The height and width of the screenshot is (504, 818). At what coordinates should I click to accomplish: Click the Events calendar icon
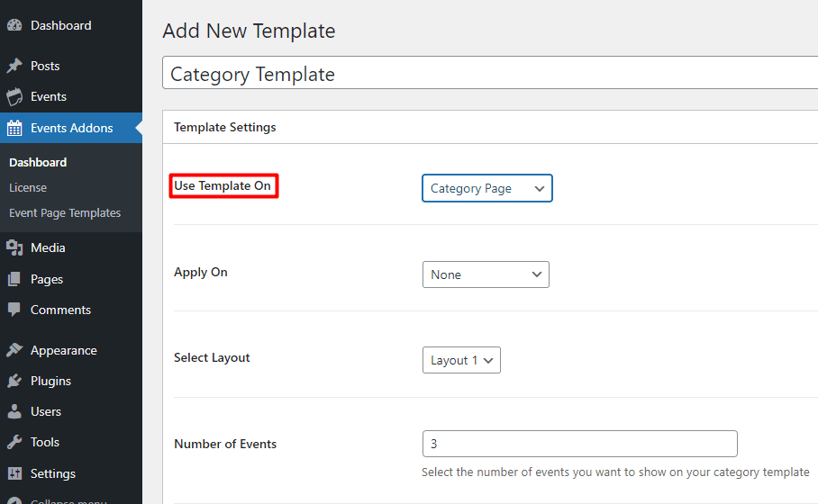pyautogui.click(x=14, y=97)
